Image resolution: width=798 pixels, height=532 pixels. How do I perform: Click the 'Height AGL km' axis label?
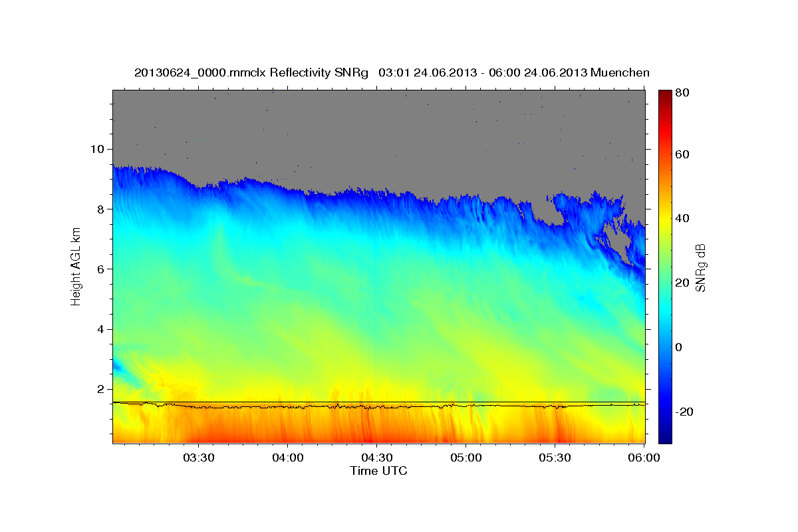pos(76,266)
